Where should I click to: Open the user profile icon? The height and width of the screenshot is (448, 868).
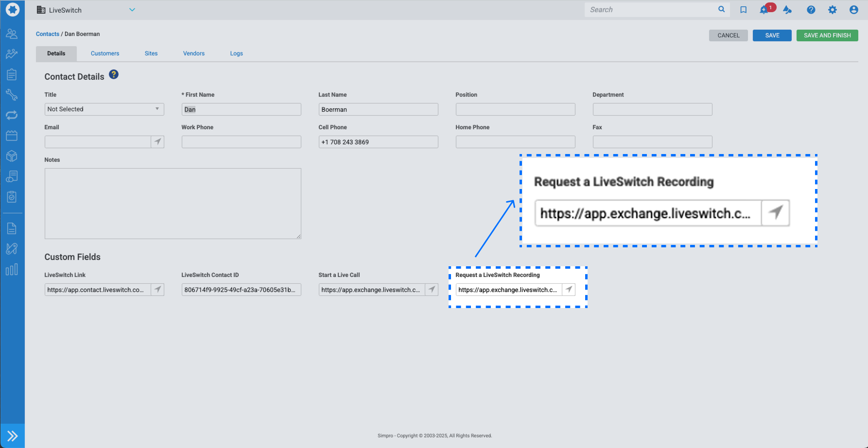pyautogui.click(x=853, y=10)
